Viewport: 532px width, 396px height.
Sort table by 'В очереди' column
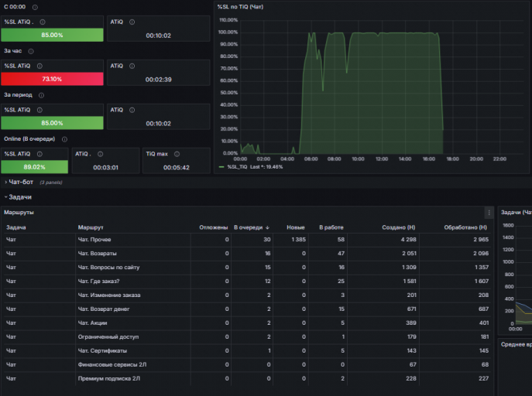(x=251, y=227)
